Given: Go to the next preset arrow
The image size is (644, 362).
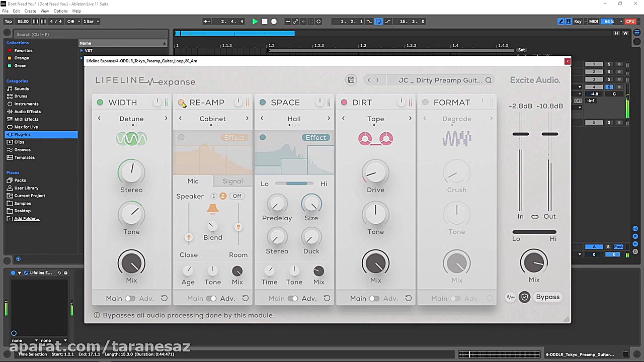Looking at the screenshot, I should [377, 80].
